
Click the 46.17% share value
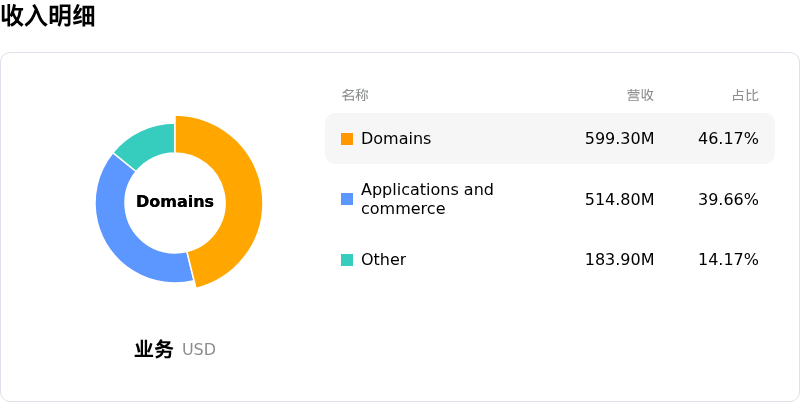(728, 139)
